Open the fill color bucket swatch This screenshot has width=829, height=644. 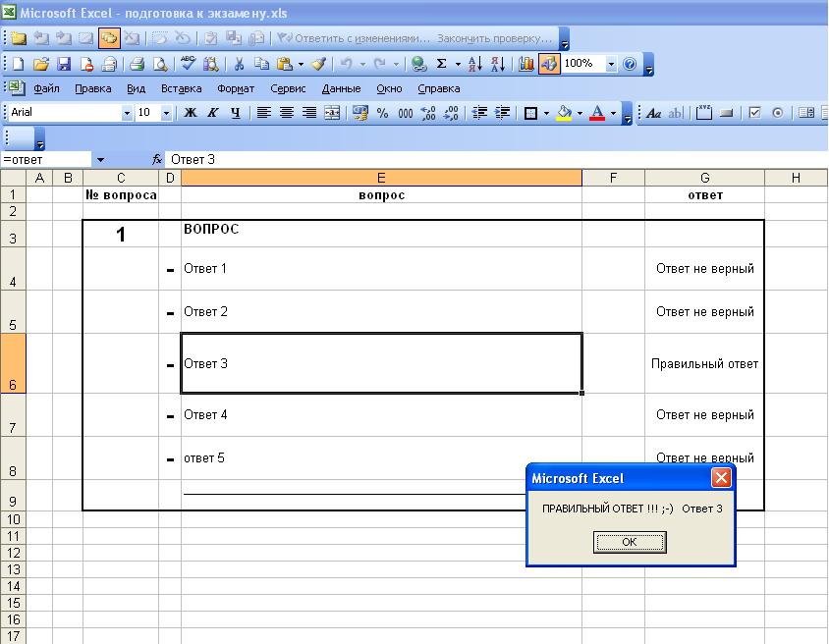click(x=564, y=113)
